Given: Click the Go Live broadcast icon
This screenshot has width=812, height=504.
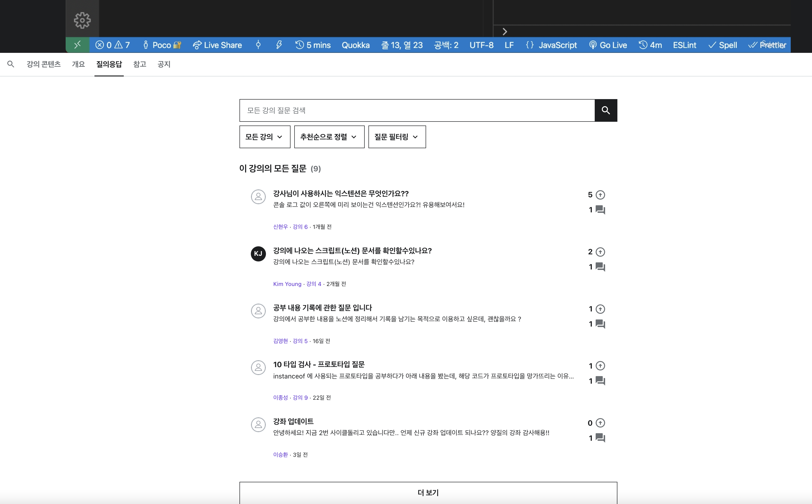Looking at the screenshot, I should [x=593, y=45].
